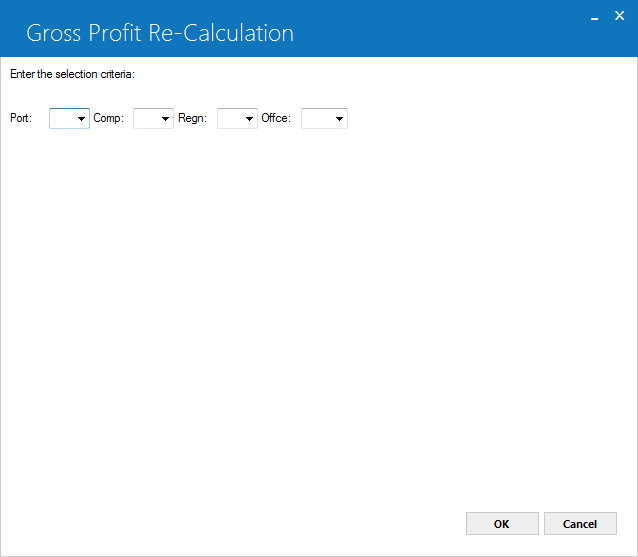Open the Offce dropdown arrow
The width and height of the screenshot is (638, 557).
(339, 119)
